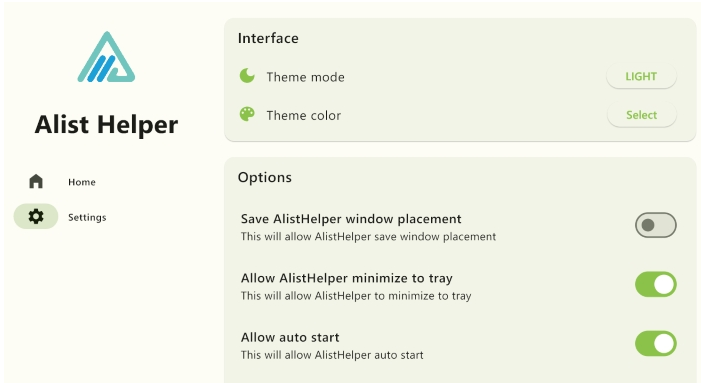Click the Alist Helper triangle logo
The width and height of the screenshot is (701, 383).
coord(106,57)
